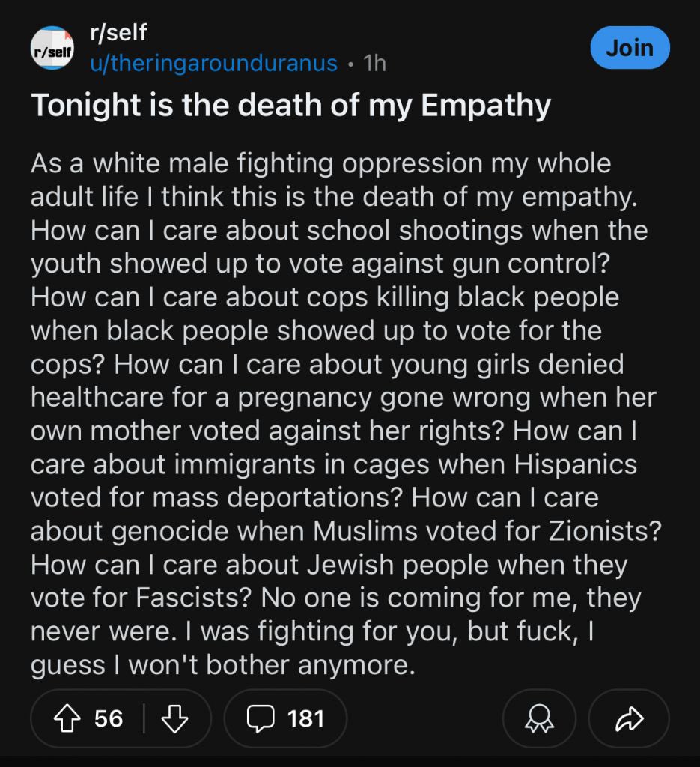Image resolution: width=700 pixels, height=767 pixels.
Task: Tap the line ending "guess I won't bother anymore."
Action: pyautogui.click(x=222, y=666)
